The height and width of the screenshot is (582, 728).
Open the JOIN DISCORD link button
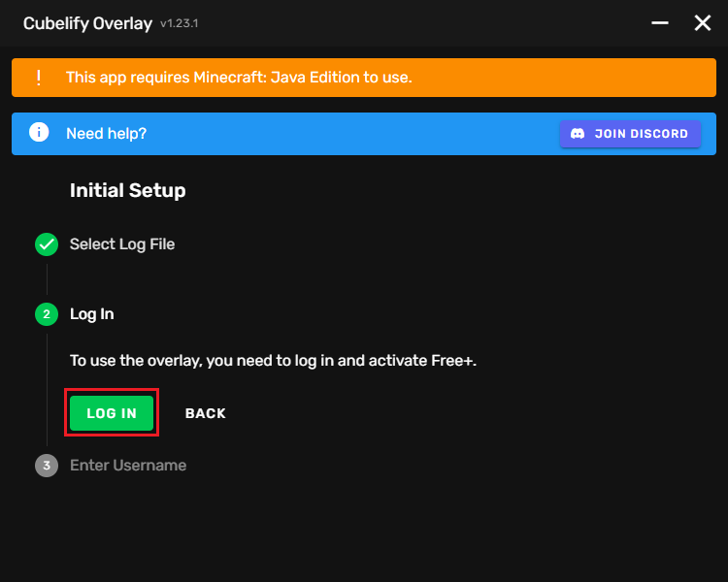[x=630, y=134]
